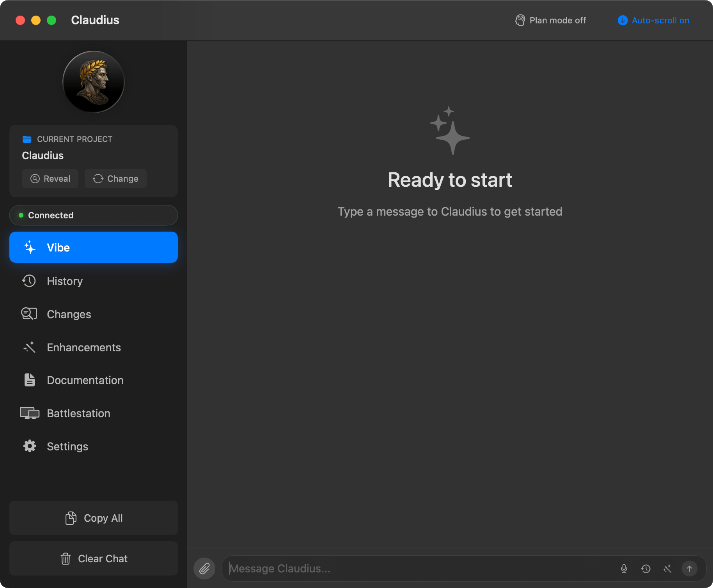713x588 pixels.
Task: Click the Message Claudius input field
Action: click(x=390, y=569)
